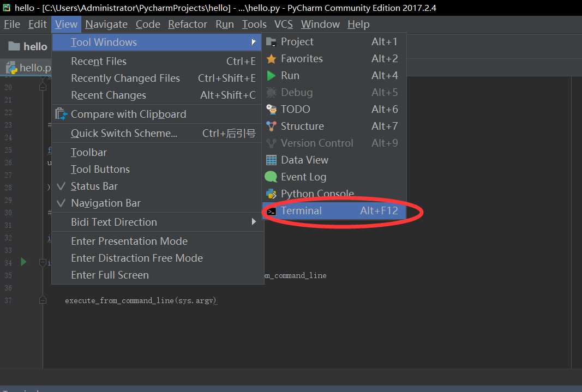The height and width of the screenshot is (392, 582).
Task: Select Recently Changed Files entry
Action: click(157, 79)
